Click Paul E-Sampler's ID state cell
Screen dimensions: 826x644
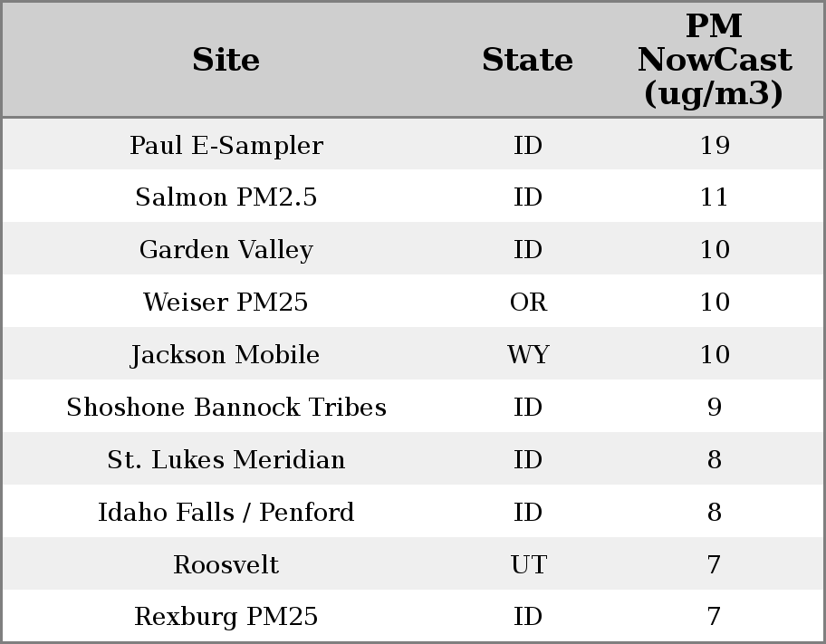pyautogui.click(x=528, y=145)
